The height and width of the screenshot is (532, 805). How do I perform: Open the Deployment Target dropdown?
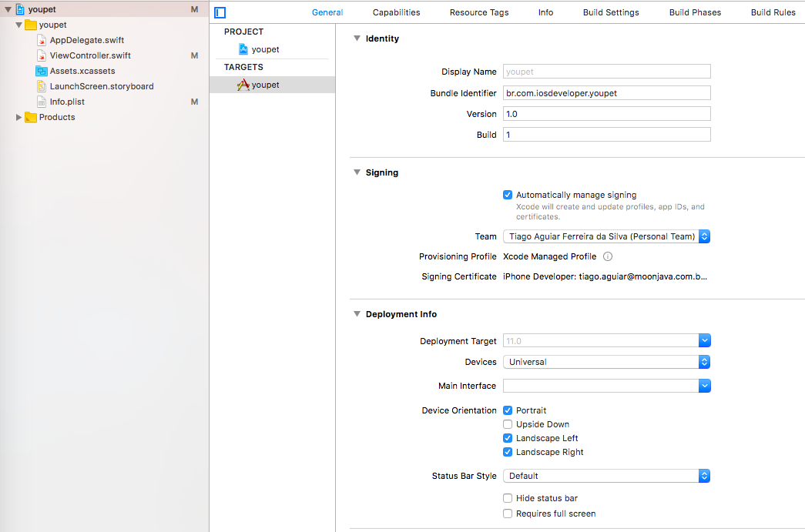(704, 340)
